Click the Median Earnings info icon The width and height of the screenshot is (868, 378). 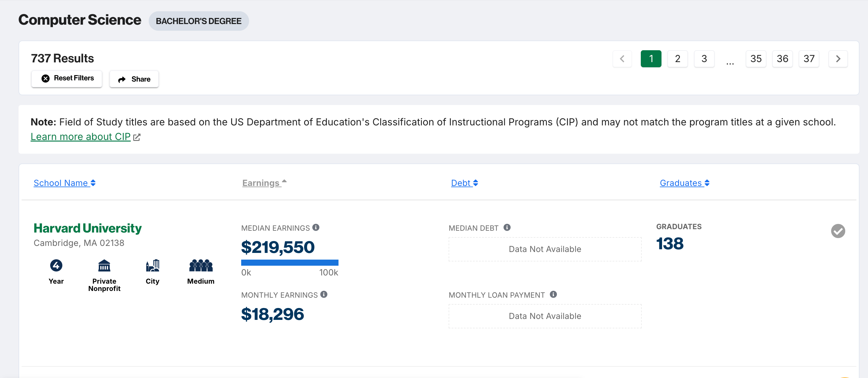coord(316,227)
